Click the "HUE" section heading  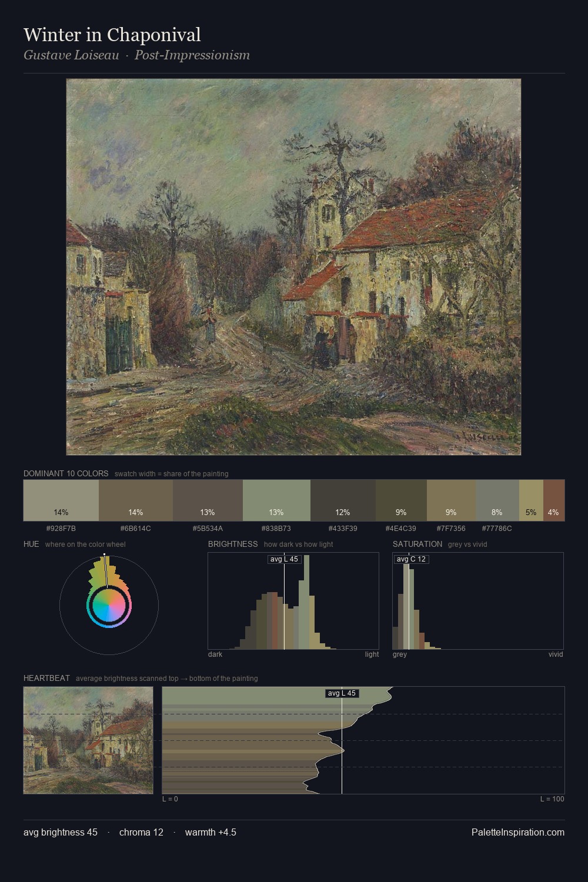coord(31,544)
